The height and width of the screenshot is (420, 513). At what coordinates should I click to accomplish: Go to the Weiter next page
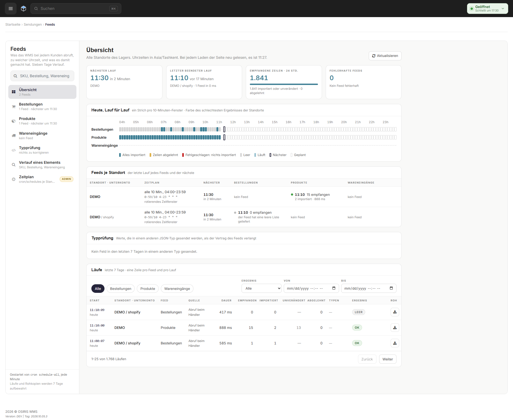point(387,359)
